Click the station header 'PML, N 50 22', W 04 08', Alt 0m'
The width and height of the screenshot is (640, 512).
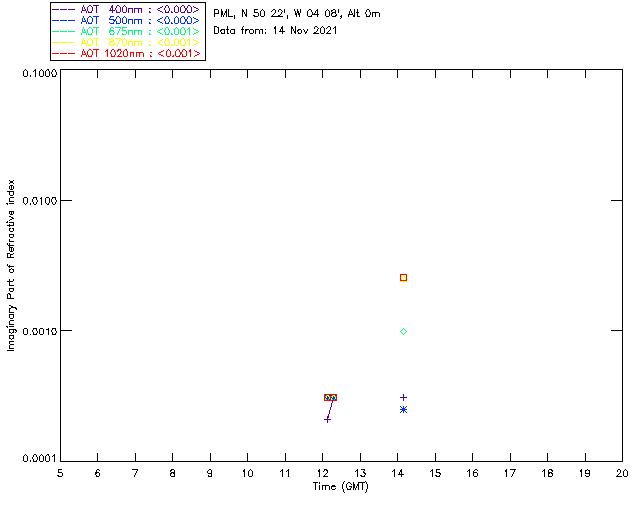point(297,14)
